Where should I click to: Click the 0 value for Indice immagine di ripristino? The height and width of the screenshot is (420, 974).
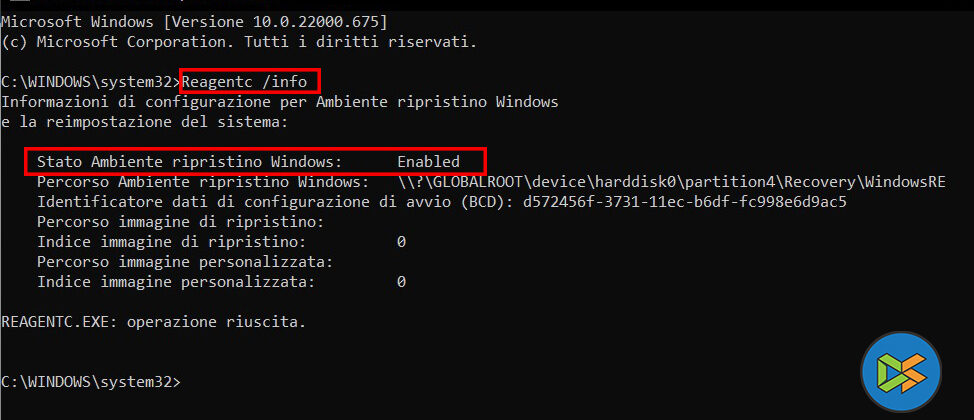[x=401, y=242]
